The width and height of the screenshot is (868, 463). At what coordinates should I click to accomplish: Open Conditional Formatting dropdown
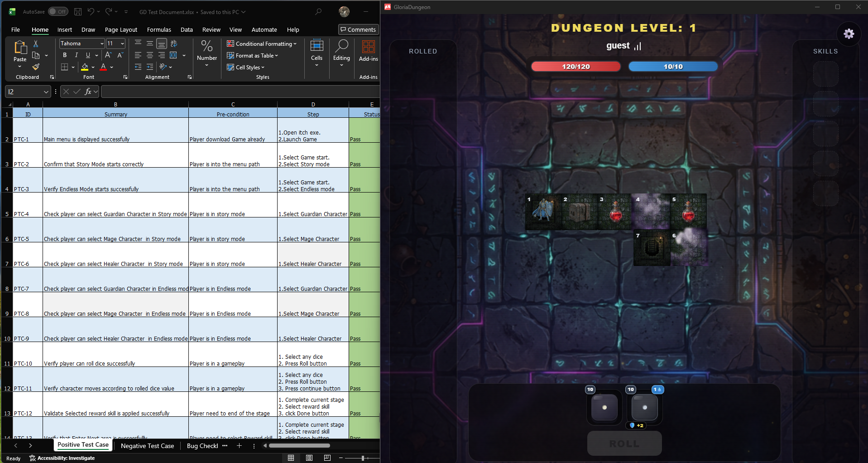pyautogui.click(x=261, y=43)
